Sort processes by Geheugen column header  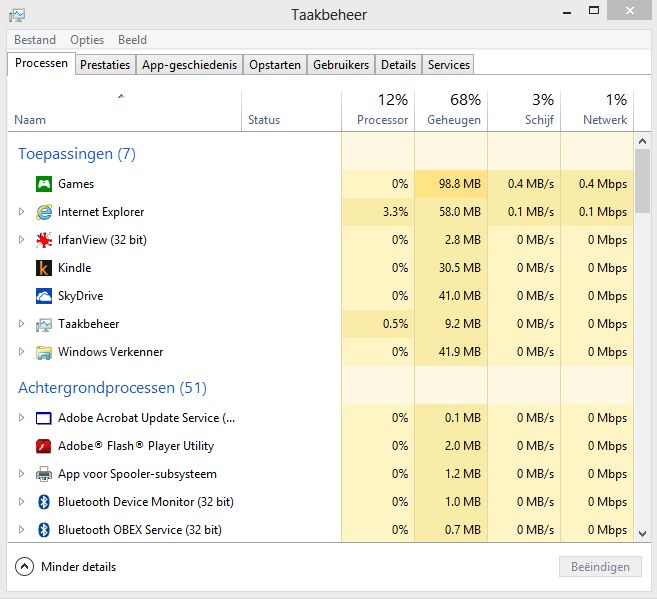[x=451, y=110]
